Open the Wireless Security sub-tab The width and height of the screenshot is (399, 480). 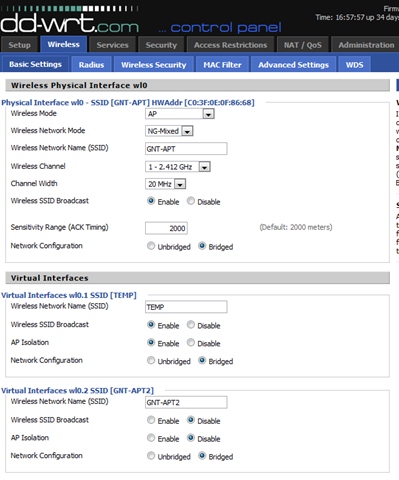[154, 65]
